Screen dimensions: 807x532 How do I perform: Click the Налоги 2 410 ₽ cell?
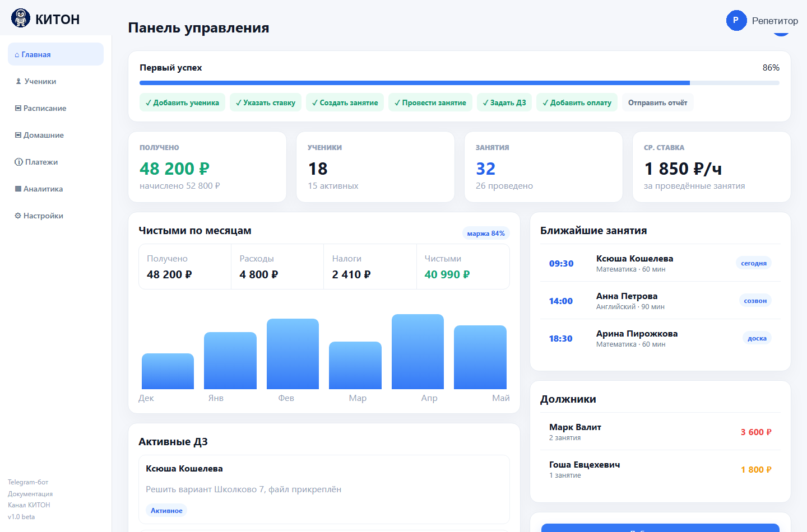[370, 267]
